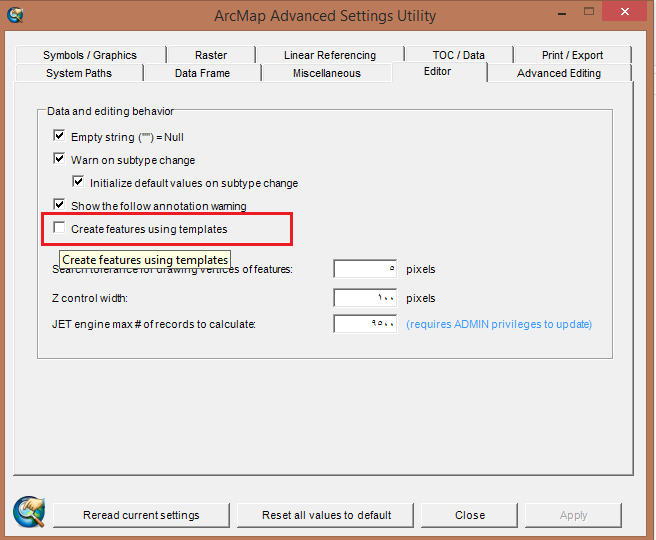Click the 'Data and editing behavior' group label
The width and height of the screenshot is (656, 540).
pos(110,111)
